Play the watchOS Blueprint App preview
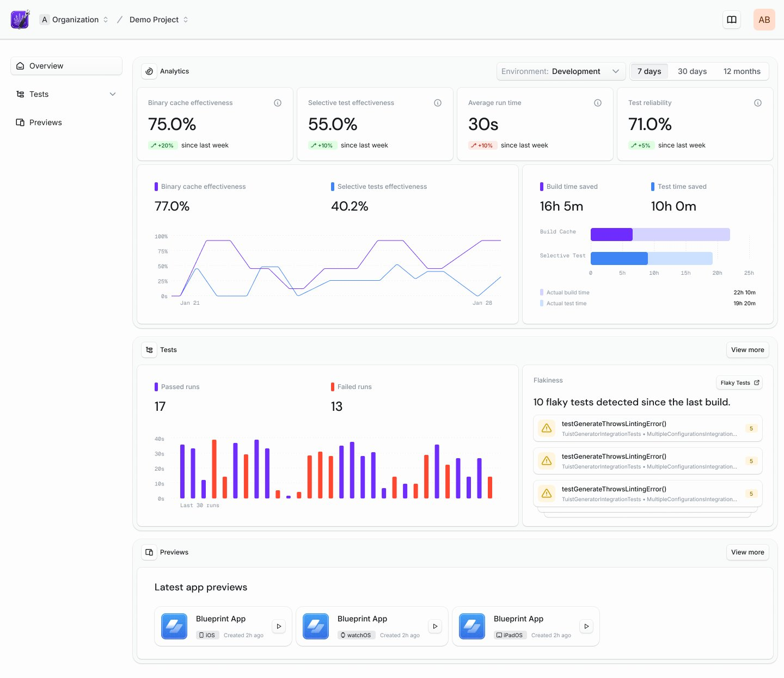Image resolution: width=784 pixels, height=678 pixels. click(435, 626)
